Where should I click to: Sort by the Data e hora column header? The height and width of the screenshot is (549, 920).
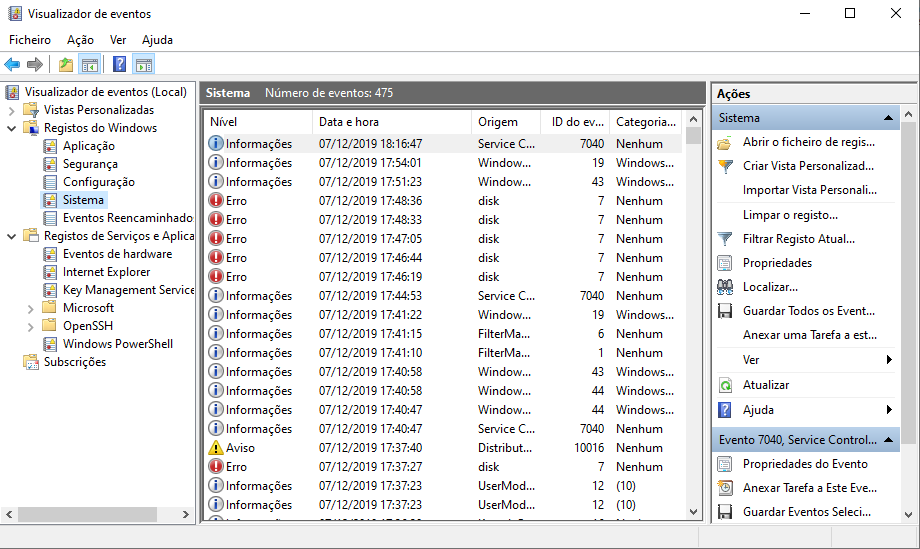point(392,122)
